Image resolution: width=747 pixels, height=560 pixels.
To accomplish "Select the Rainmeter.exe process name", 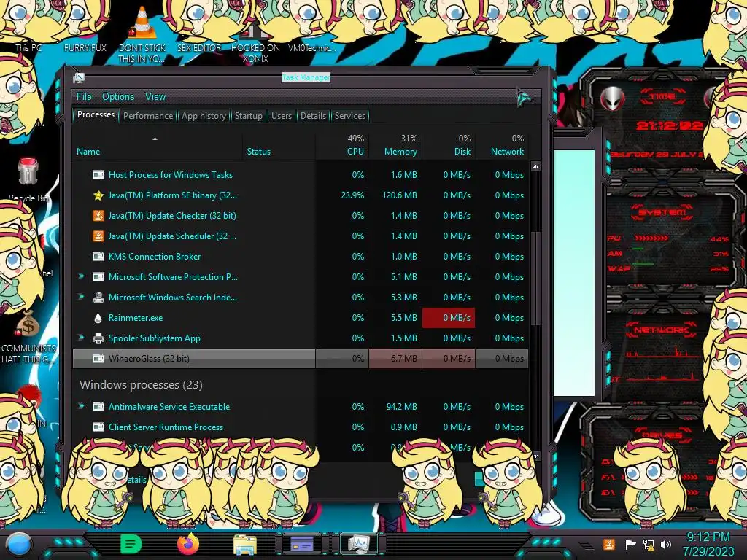I will click(x=136, y=318).
